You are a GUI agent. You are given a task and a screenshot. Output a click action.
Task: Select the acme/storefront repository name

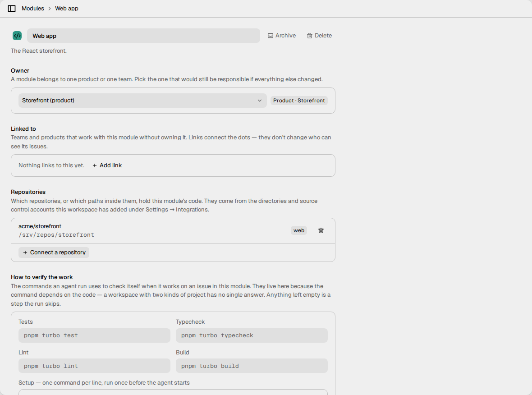tap(40, 226)
